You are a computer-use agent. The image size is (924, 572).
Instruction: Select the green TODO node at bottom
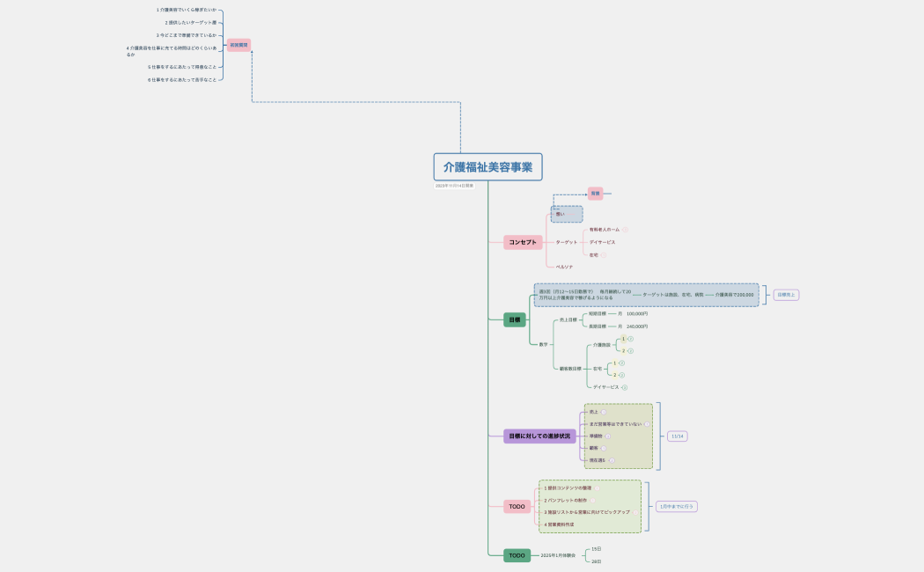[x=517, y=555]
